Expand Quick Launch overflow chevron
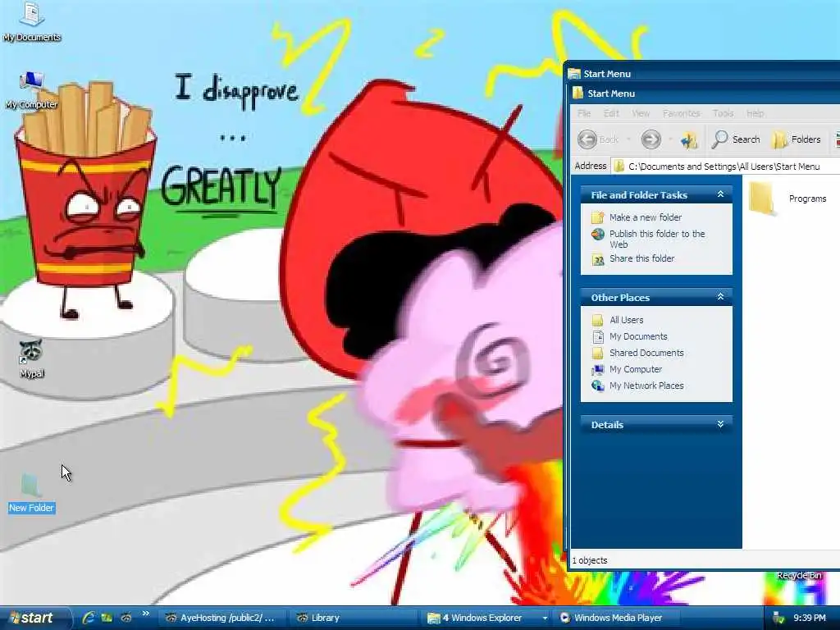Image resolution: width=840 pixels, height=630 pixels. 144,614
